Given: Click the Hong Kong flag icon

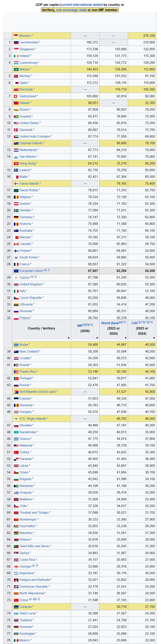Looking at the screenshot, I should pyautogui.click(x=16, y=164).
